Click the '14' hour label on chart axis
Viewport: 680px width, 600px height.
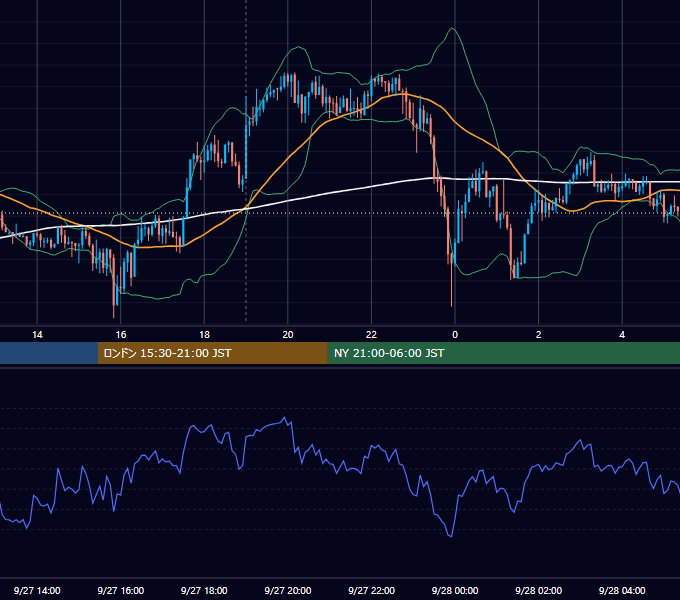click(37, 335)
